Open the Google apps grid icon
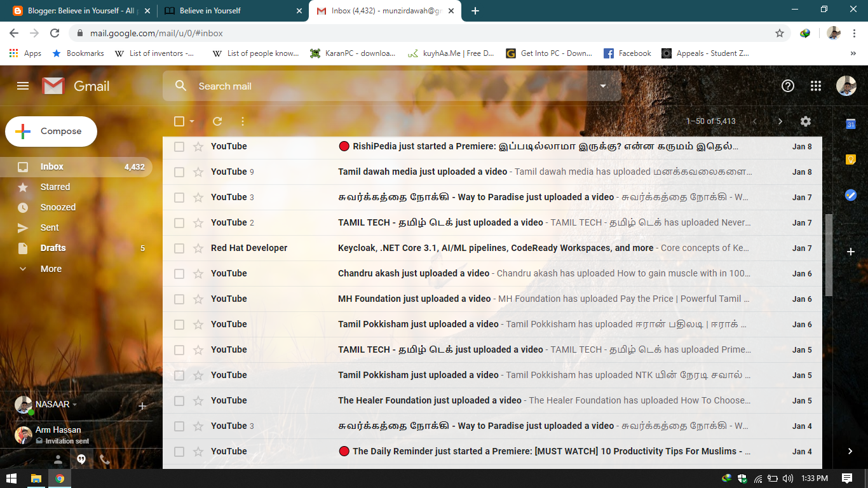The height and width of the screenshot is (488, 868). (817, 86)
